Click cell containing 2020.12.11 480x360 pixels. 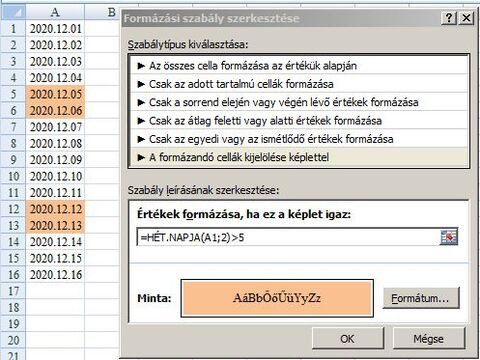(x=55, y=193)
